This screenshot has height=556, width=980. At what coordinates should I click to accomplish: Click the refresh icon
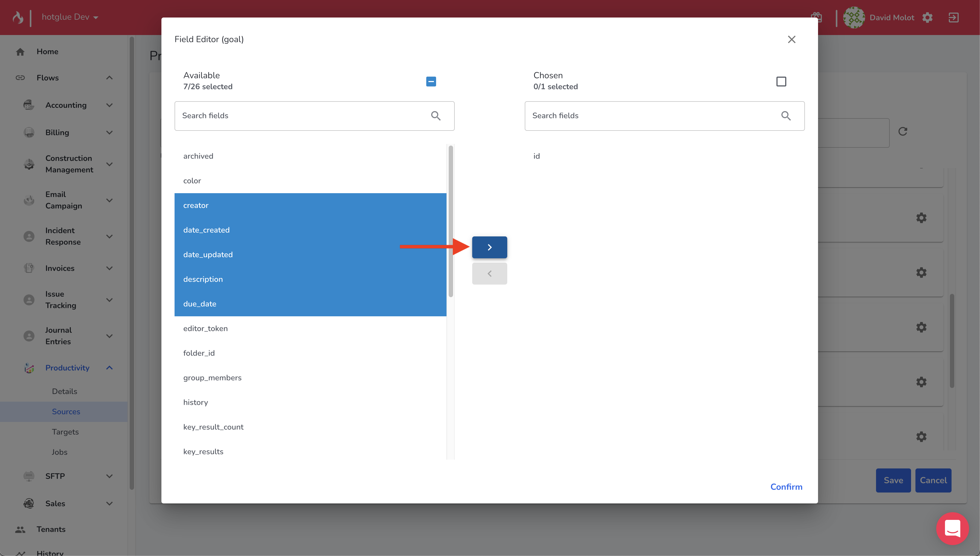click(x=903, y=131)
